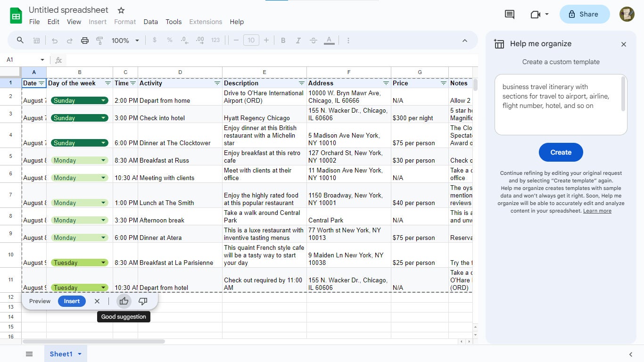Give thumbs down feedback on suggestion
The image size is (644, 362).
[143, 301]
